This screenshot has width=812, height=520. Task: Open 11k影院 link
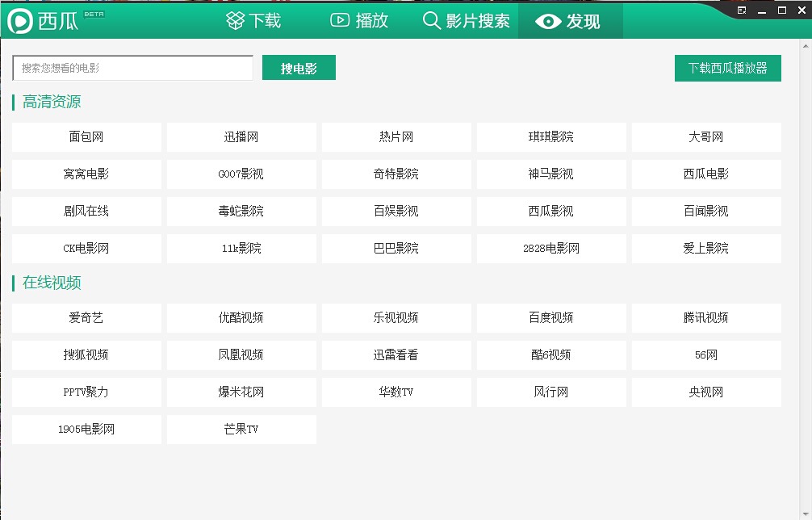pos(241,249)
